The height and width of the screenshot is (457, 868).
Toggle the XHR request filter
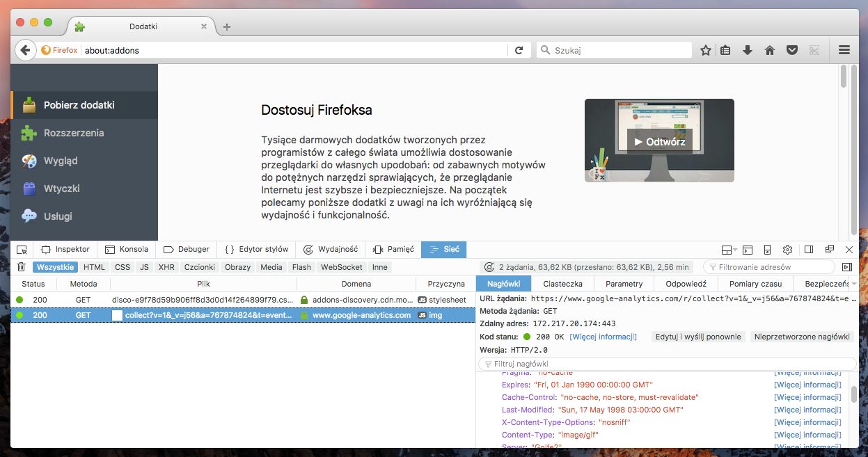click(166, 267)
